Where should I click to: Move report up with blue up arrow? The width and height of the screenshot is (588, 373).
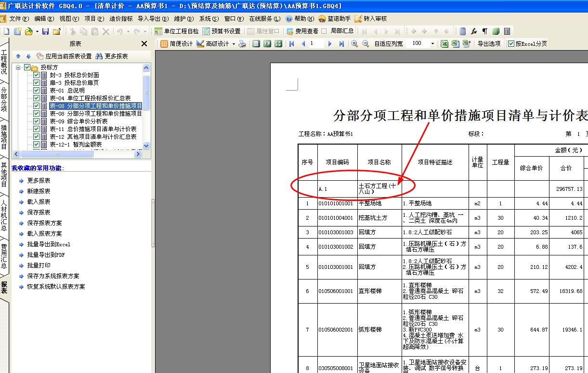18,56
